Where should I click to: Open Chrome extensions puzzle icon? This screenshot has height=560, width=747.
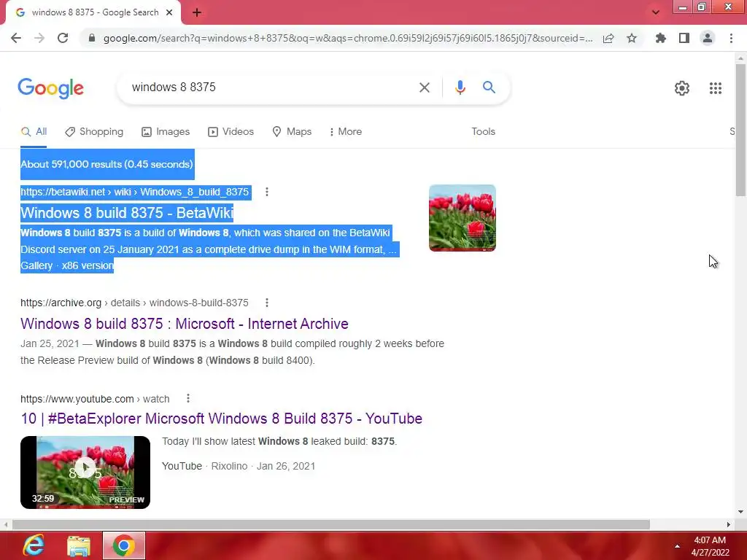coord(660,38)
